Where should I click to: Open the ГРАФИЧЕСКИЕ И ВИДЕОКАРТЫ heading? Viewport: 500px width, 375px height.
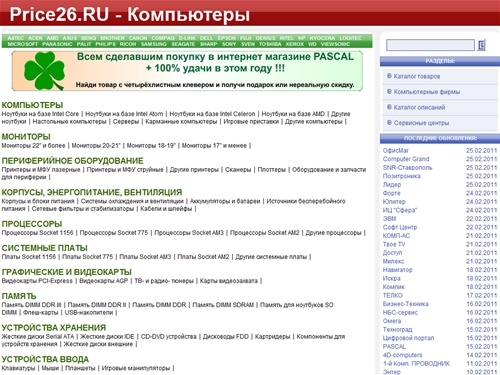click(x=67, y=272)
